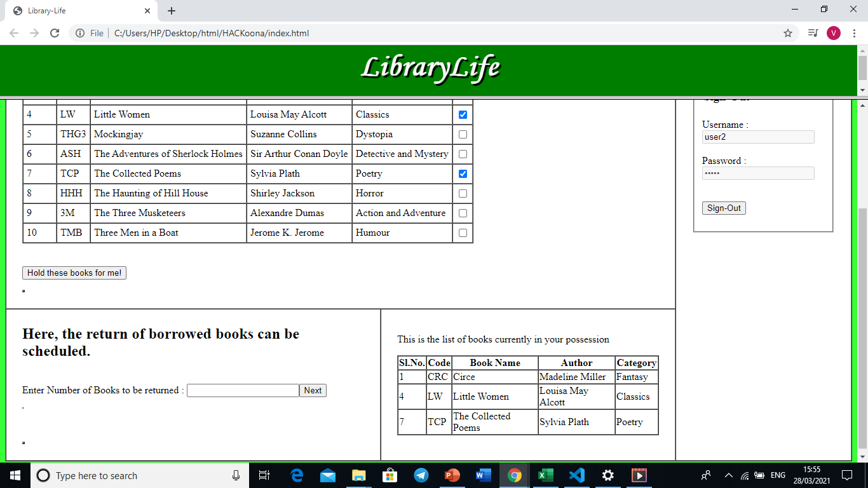Image resolution: width=868 pixels, height=488 pixels.
Task: Open Settings gear on the taskbar
Action: click(x=607, y=475)
